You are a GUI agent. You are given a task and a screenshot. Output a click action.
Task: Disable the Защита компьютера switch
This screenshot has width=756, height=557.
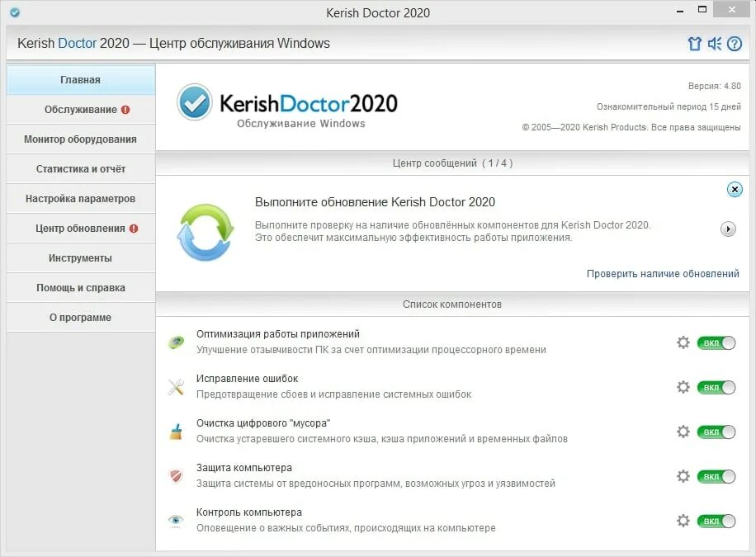coord(716,476)
